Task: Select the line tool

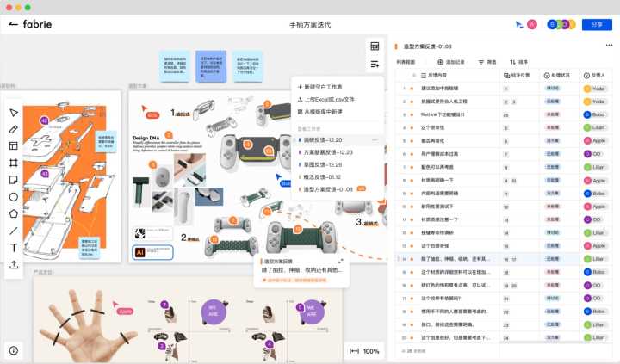Action: tap(14, 231)
